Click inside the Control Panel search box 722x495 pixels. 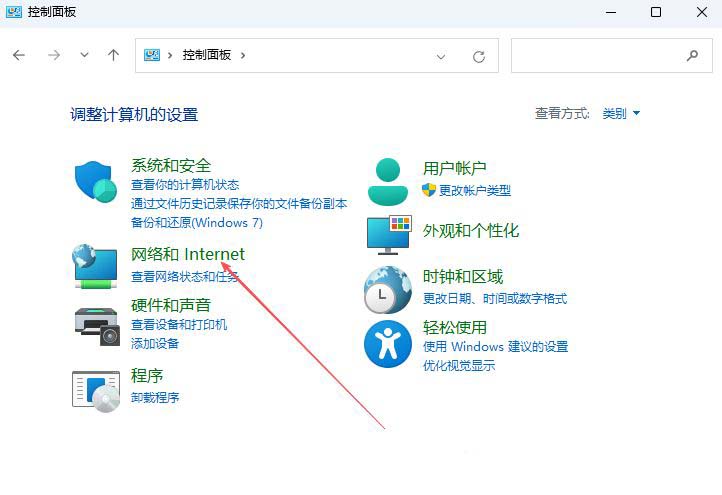coord(611,56)
